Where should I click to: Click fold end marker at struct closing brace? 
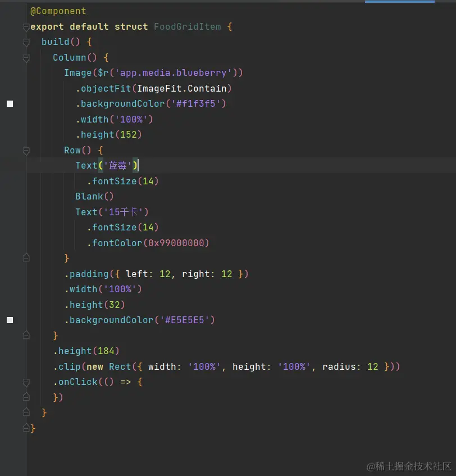click(26, 428)
